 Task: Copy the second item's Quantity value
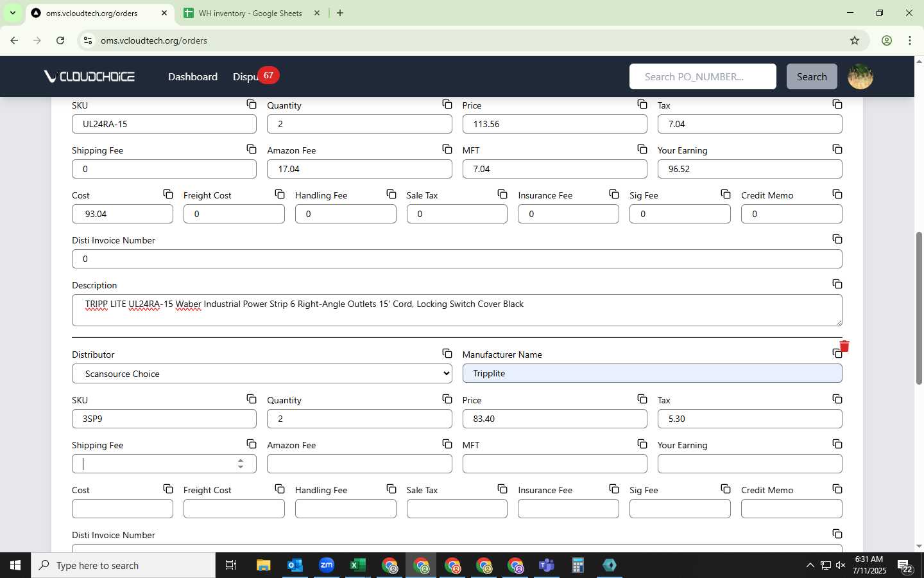(447, 399)
